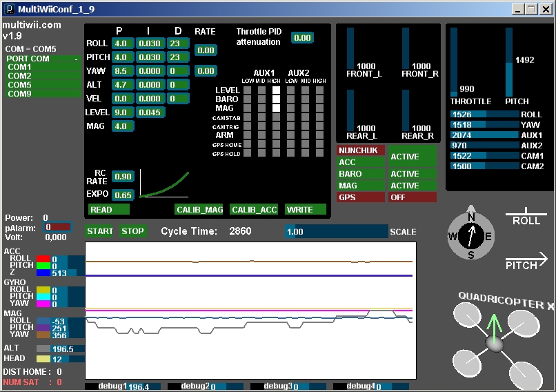Enable CAMTRIG on AUX2 MID
This screenshot has height=392, width=556.
[x=305, y=126]
